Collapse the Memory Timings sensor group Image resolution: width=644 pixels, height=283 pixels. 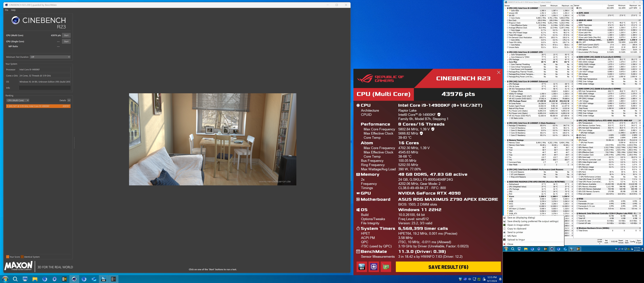(505, 140)
